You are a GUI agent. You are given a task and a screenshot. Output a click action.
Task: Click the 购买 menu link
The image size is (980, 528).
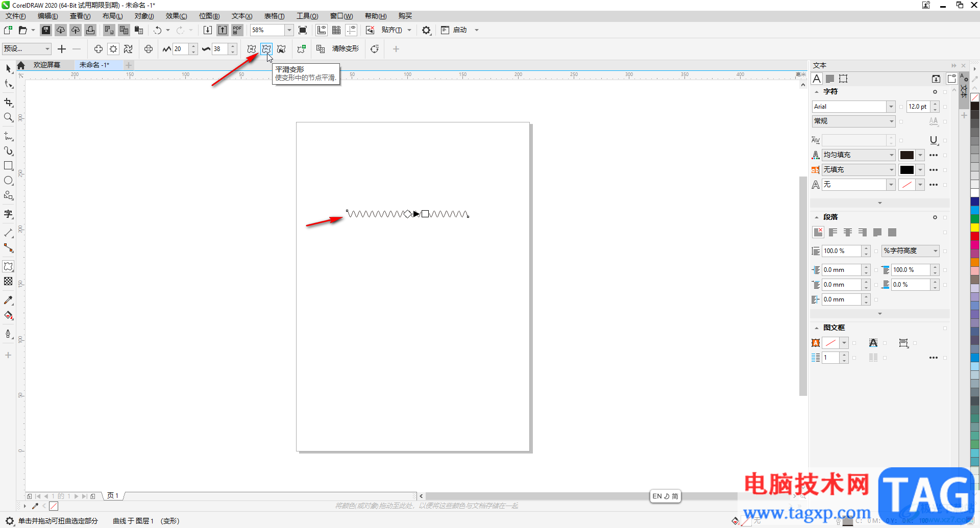coord(405,16)
